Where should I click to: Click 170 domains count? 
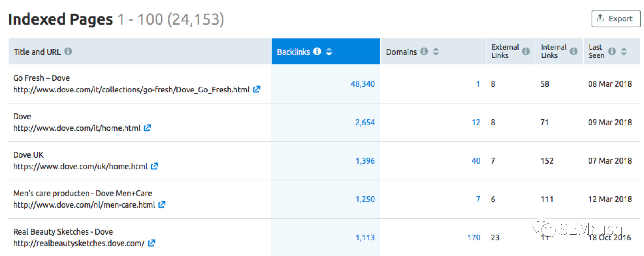point(474,238)
